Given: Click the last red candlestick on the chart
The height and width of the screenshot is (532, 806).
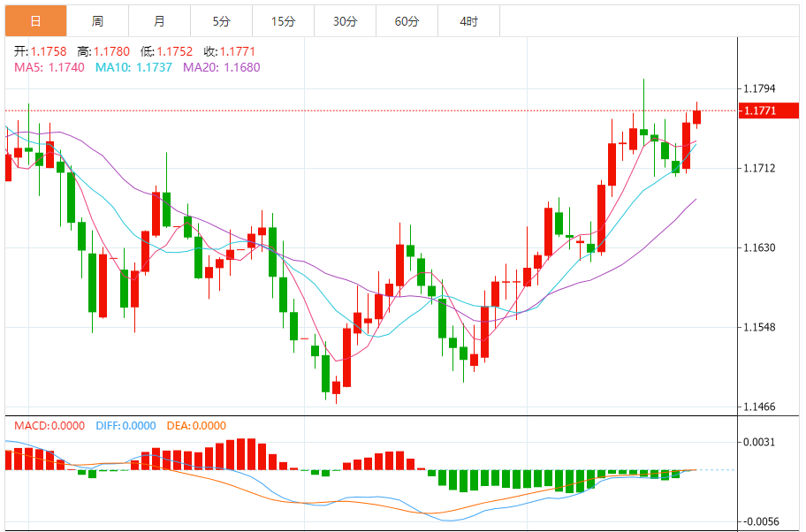Looking at the screenshot, I should 697,117.
